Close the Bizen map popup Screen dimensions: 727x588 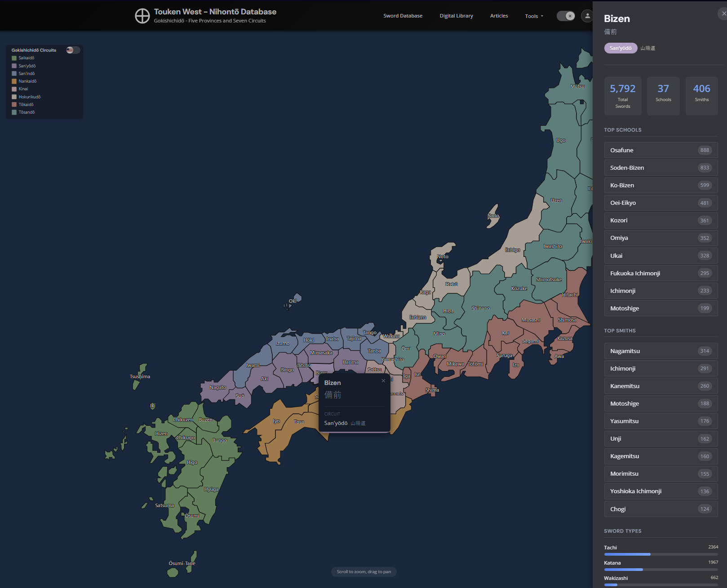(x=383, y=381)
